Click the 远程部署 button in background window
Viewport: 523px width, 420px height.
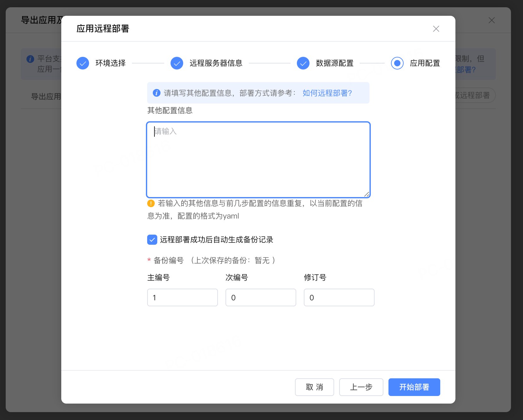[x=475, y=95]
